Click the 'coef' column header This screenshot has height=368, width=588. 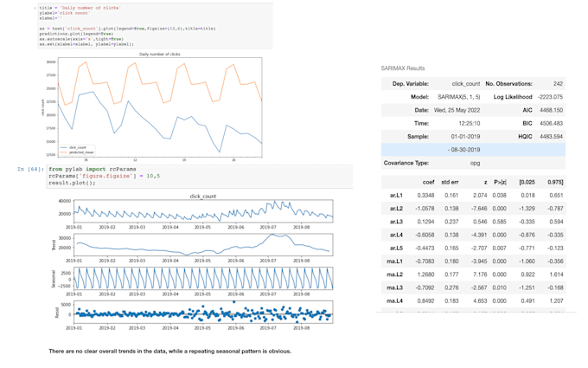click(428, 182)
